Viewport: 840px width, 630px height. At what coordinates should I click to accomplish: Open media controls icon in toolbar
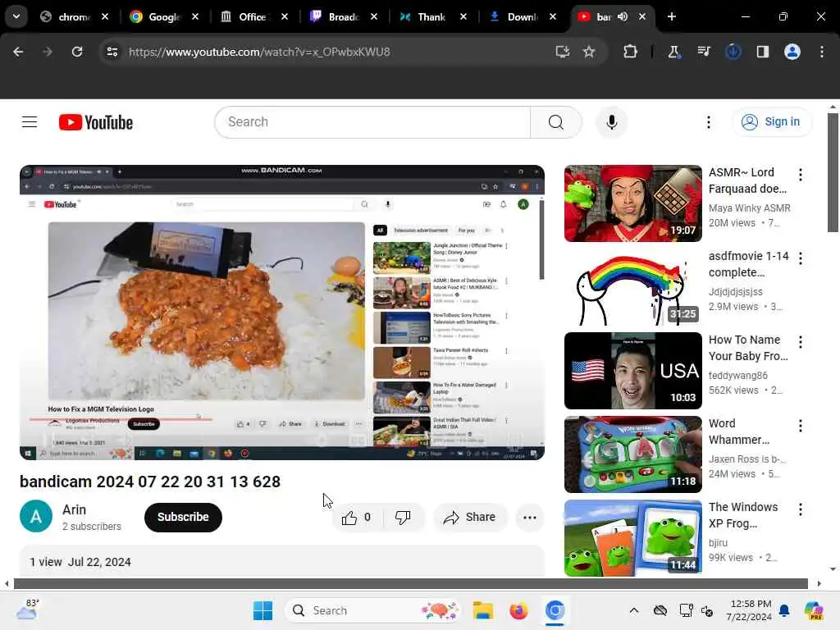(x=703, y=52)
